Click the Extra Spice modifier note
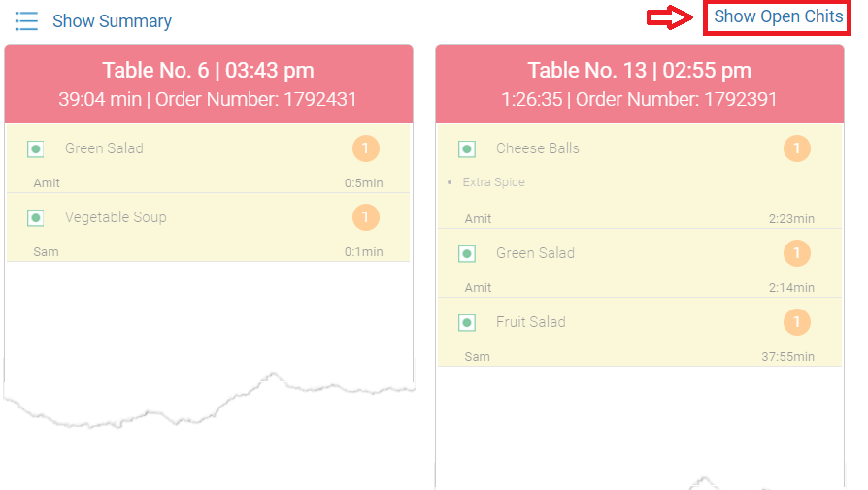Screen dimensions: 868x490 tap(494, 182)
